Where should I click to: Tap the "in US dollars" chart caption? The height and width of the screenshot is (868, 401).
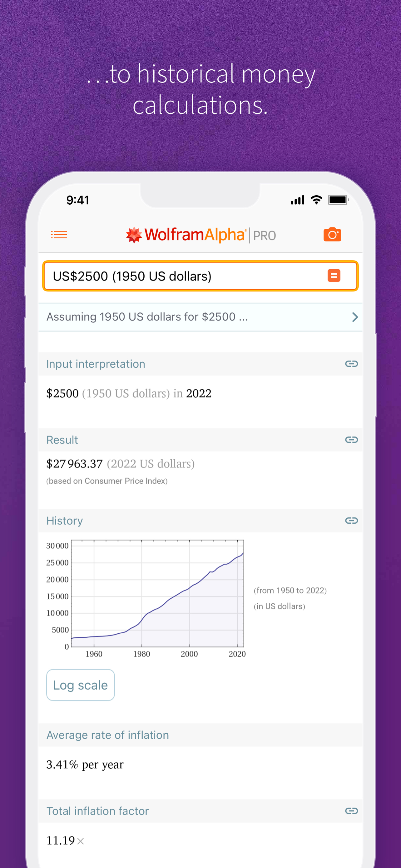tap(280, 606)
